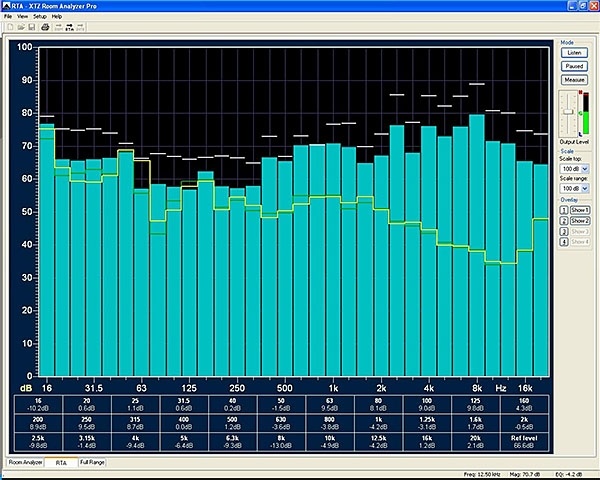Open the Setup menu

[39, 17]
